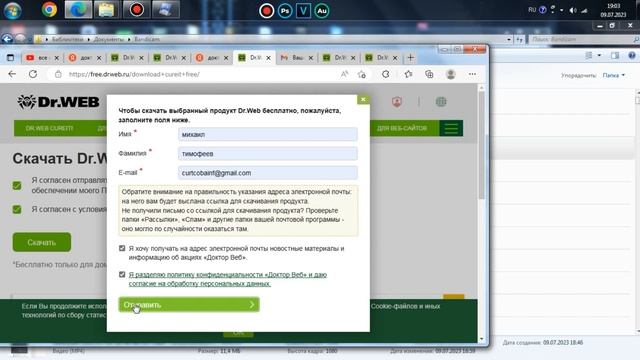View site info lock icon in address bar
Viewport: 640px width, 360px height.
tap(58, 74)
